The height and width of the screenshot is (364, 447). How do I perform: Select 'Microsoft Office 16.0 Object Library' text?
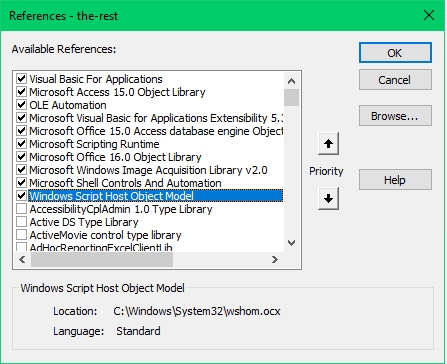pyautogui.click(x=115, y=157)
